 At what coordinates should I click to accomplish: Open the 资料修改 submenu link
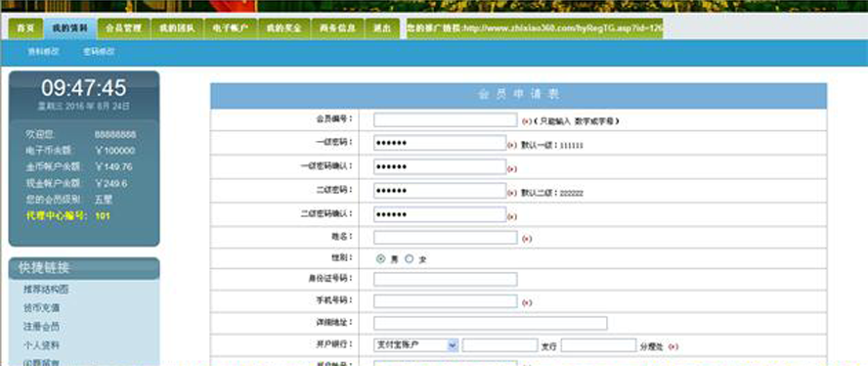tap(43, 52)
